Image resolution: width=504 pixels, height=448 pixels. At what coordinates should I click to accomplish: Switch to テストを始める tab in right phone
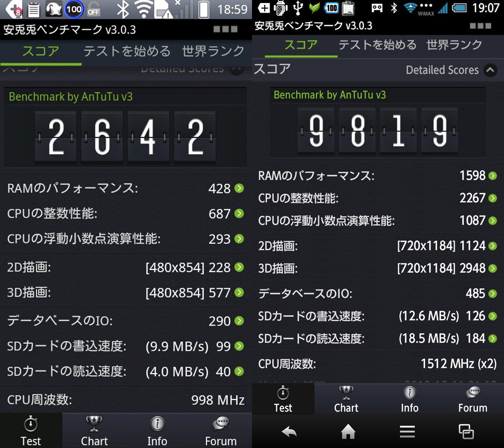(x=378, y=45)
